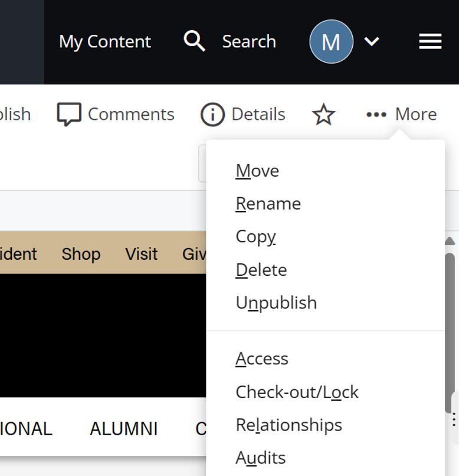The image size is (459, 476).
Task: Select Unpublish menu entry
Action: (276, 302)
